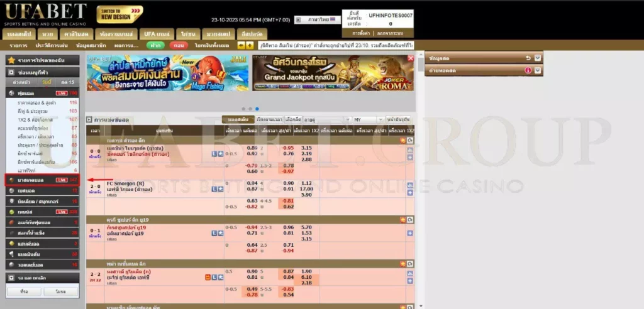Viewport: 644px width, 309px height.
Task: Click the Switch to New Design button
Action: point(119,14)
